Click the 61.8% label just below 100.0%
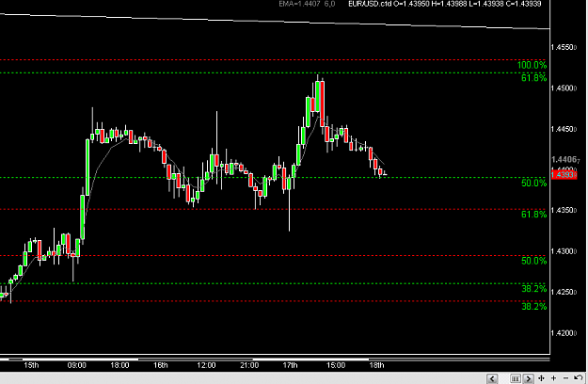This screenshot has height=384, width=588. (x=533, y=78)
